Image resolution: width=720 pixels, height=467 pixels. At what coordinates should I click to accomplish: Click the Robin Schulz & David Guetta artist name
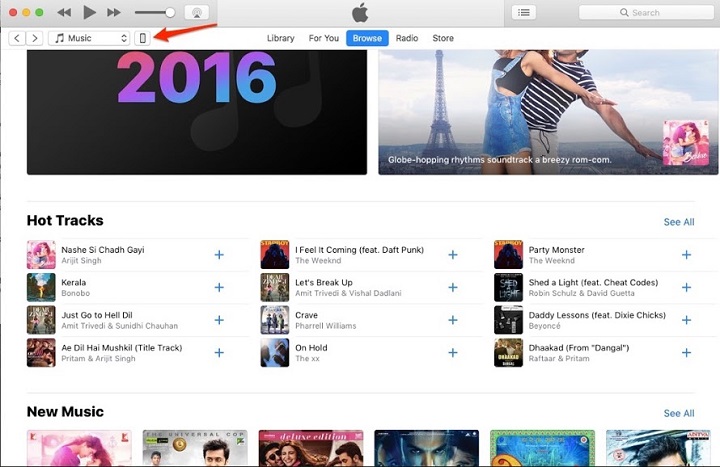tap(581, 293)
